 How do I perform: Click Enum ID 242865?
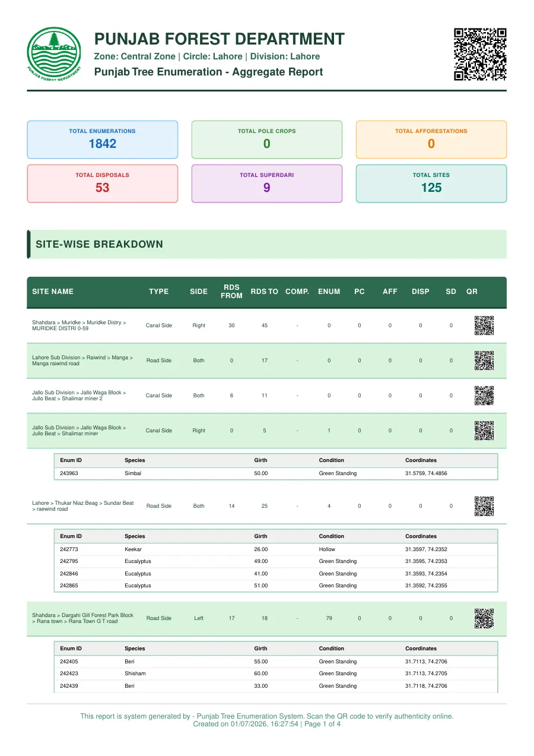click(69, 586)
